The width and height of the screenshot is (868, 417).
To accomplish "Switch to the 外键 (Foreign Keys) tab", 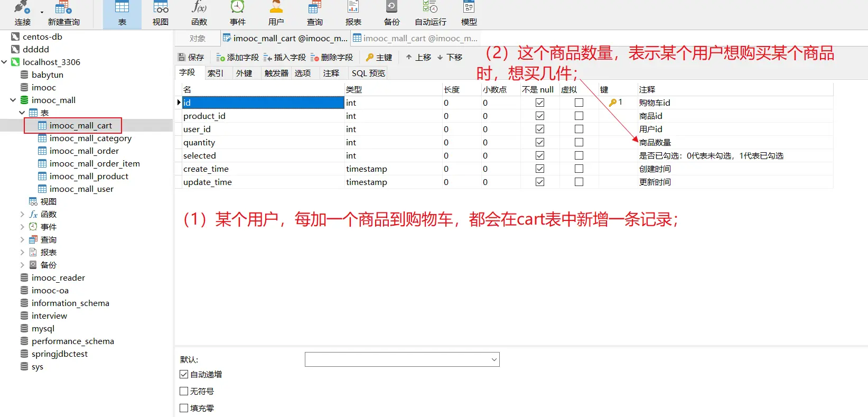I will tap(244, 73).
